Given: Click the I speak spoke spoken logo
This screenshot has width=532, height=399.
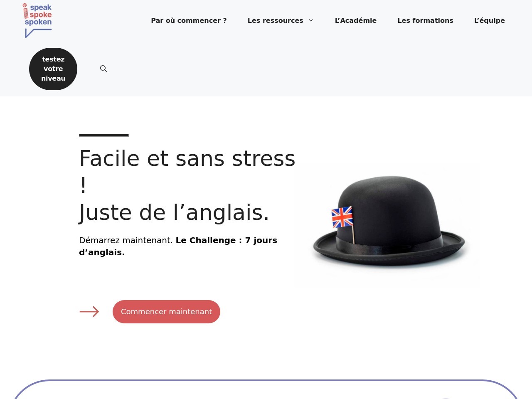Looking at the screenshot, I should tap(37, 20).
